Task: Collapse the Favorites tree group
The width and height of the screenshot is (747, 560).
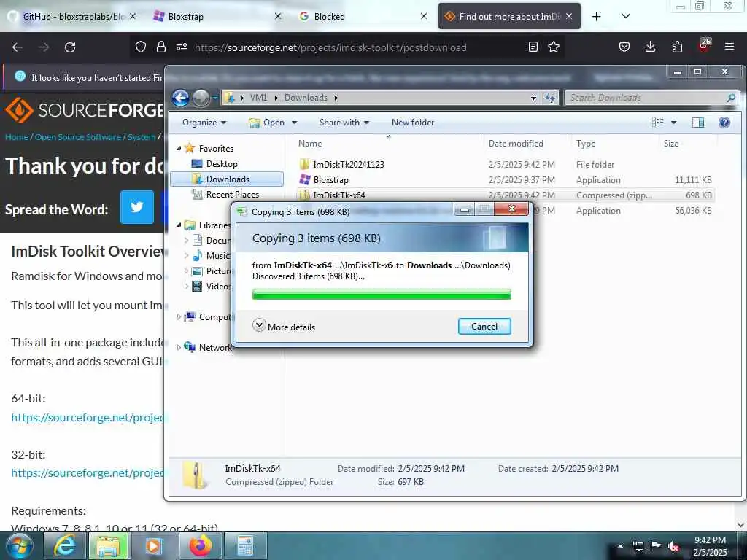Action: pos(179,149)
